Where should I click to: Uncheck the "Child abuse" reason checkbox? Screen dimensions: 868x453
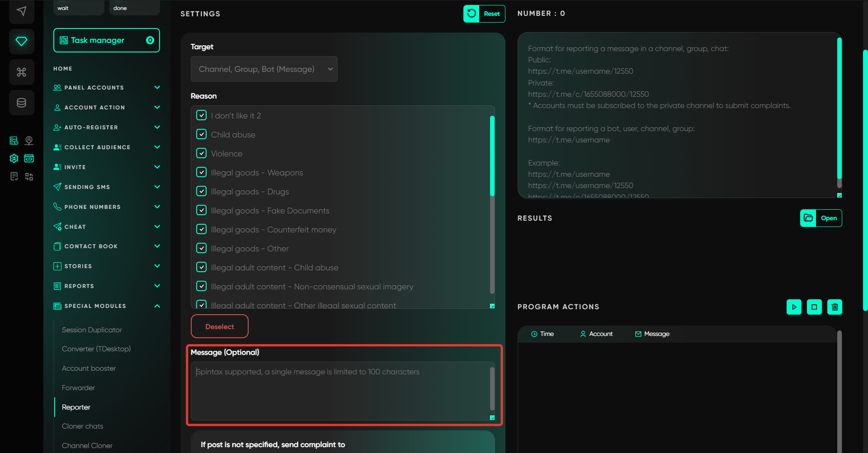202,134
